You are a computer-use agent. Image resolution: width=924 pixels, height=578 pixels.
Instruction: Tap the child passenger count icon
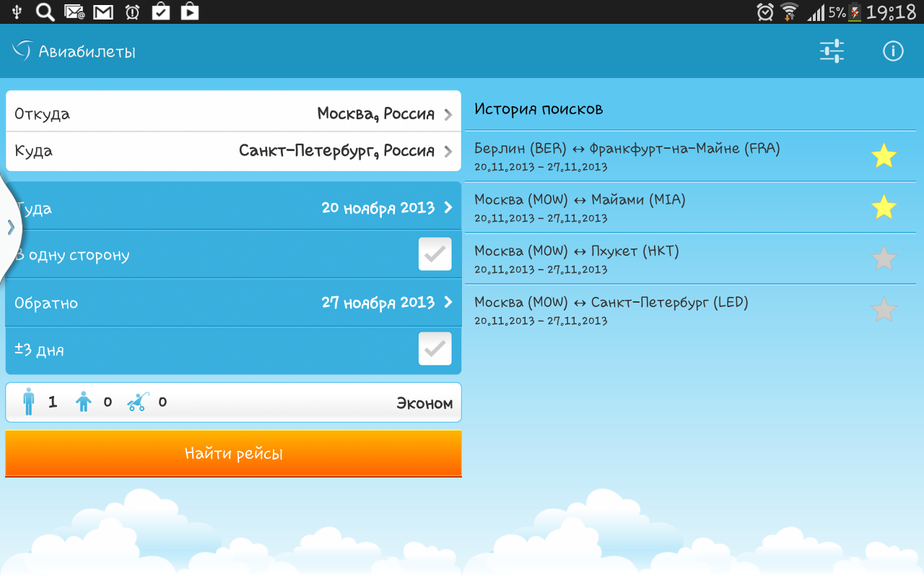click(84, 402)
